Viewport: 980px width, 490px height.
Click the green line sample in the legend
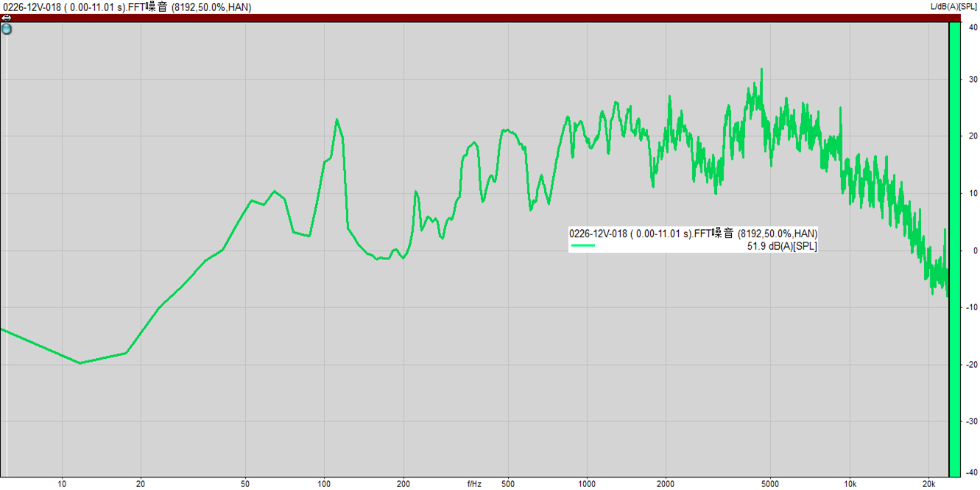pos(583,246)
